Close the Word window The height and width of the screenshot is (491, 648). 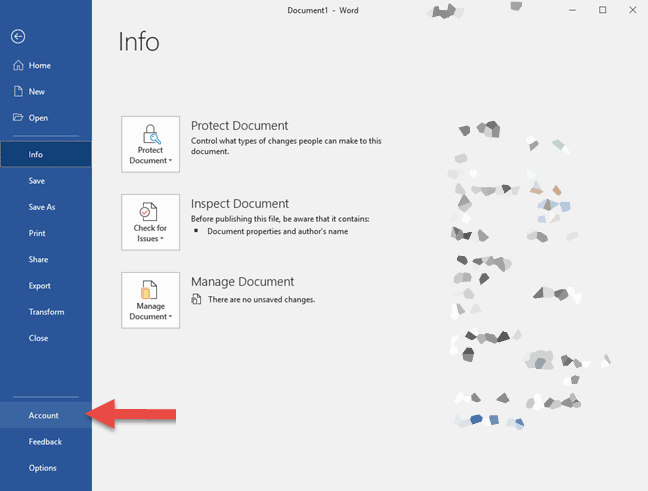(632, 10)
